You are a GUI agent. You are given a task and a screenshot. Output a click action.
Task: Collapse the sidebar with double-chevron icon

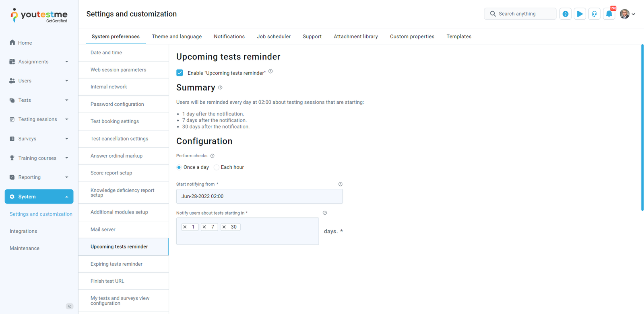pyautogui.click(x=69, y=306)
